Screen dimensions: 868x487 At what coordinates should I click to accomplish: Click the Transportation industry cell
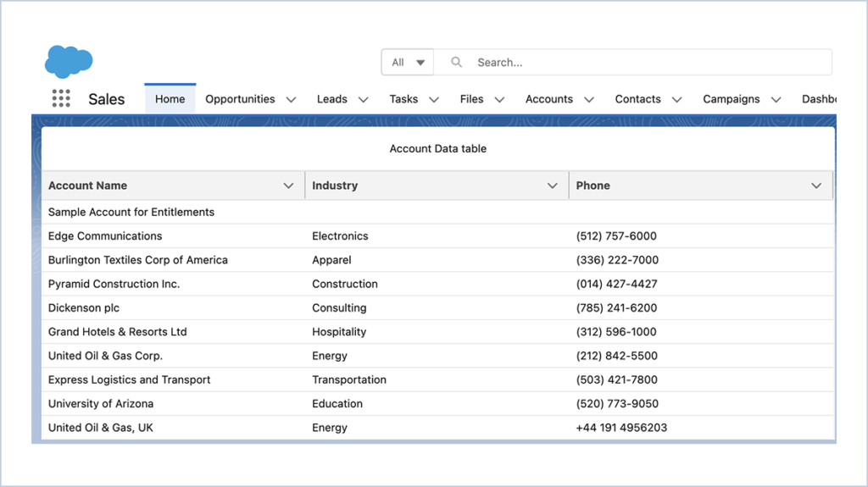349,379
